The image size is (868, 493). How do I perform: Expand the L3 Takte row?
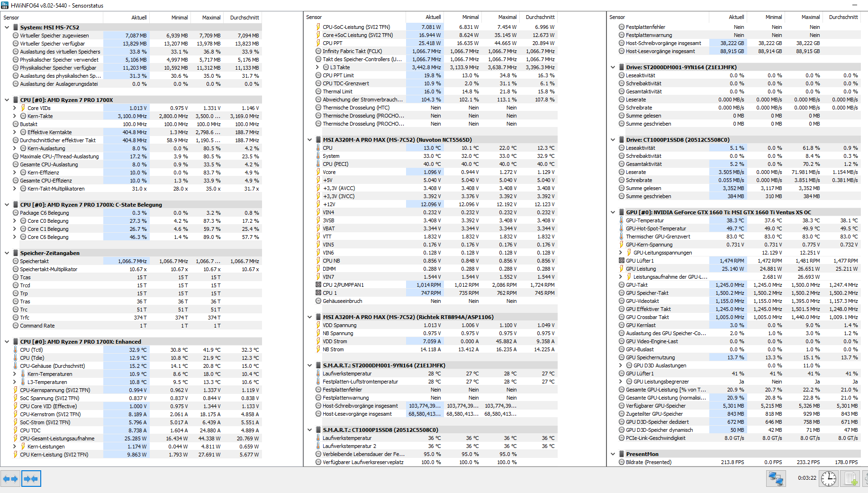[x=317, y=67]
